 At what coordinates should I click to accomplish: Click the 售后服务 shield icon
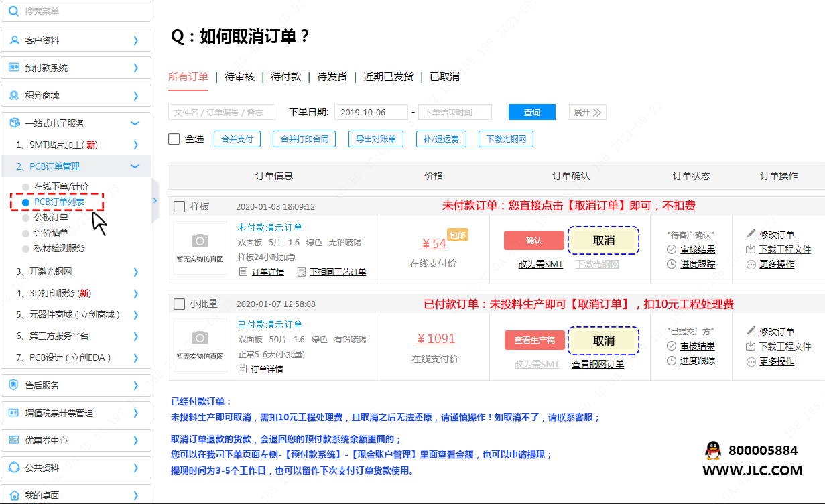click(14, 385)
